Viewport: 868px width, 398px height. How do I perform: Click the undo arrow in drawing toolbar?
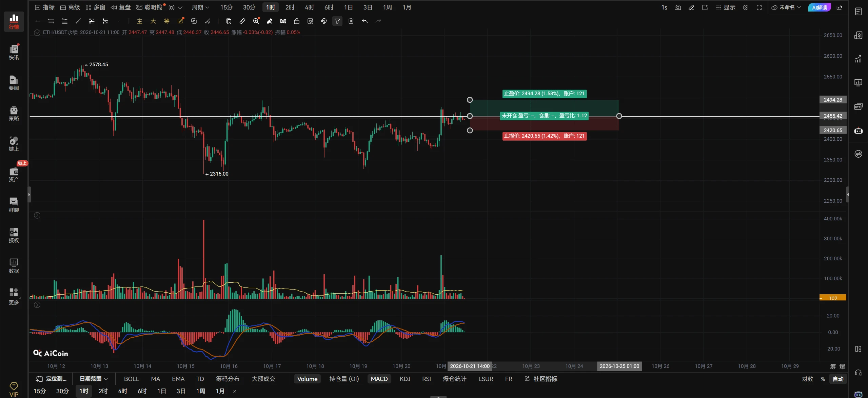(364, 21)
